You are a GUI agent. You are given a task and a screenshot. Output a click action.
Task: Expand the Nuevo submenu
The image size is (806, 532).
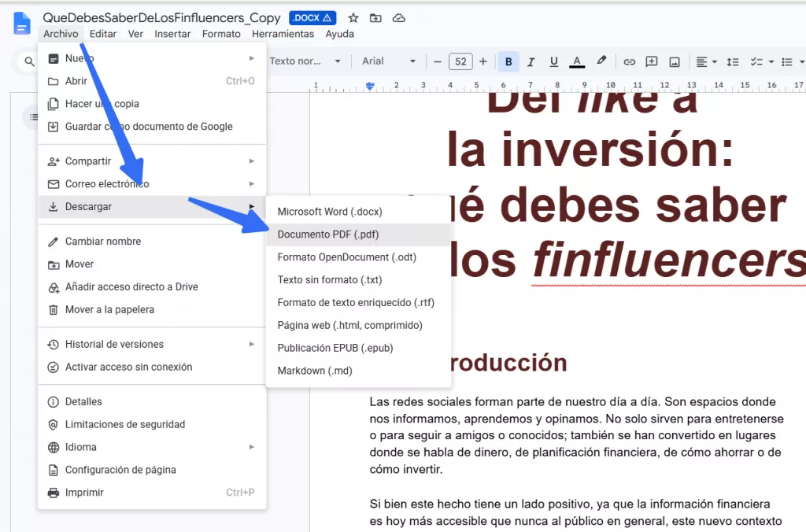click(x=152, y=58)
